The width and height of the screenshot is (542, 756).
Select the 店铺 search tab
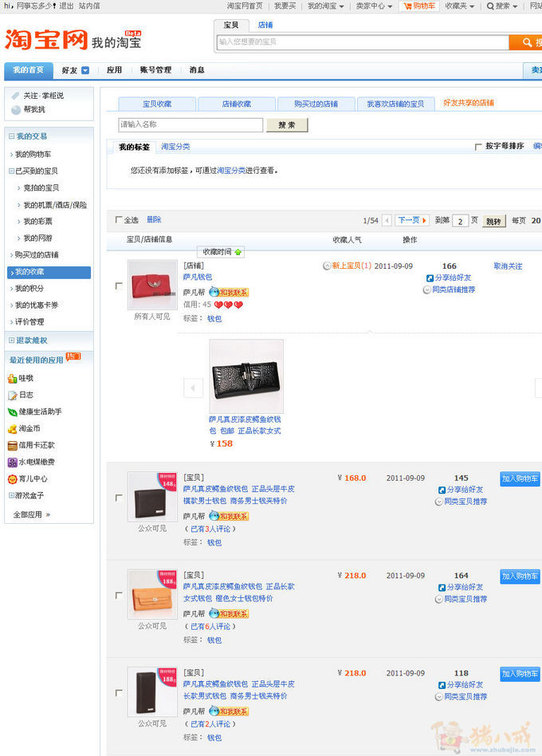(x=265, y=25)
